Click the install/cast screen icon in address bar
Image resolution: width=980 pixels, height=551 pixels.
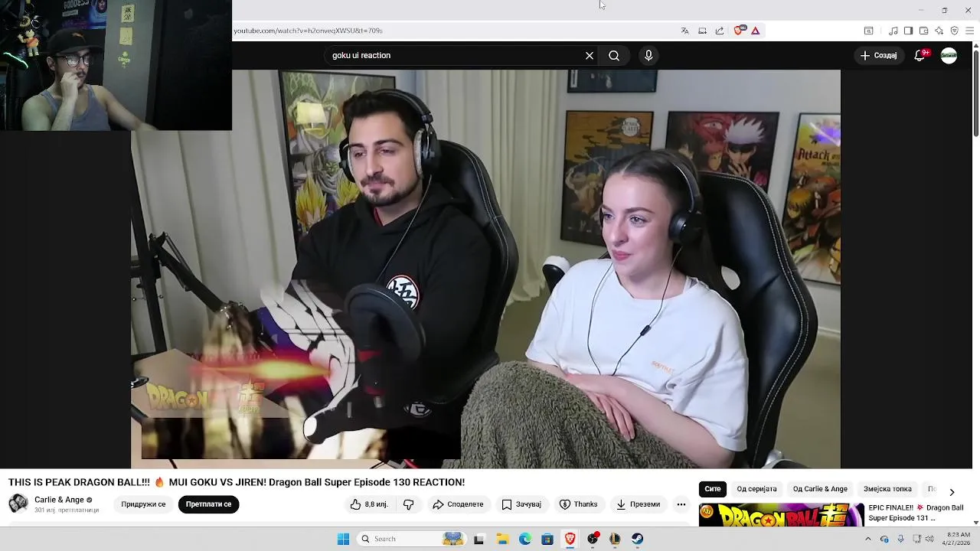(702, 31)
